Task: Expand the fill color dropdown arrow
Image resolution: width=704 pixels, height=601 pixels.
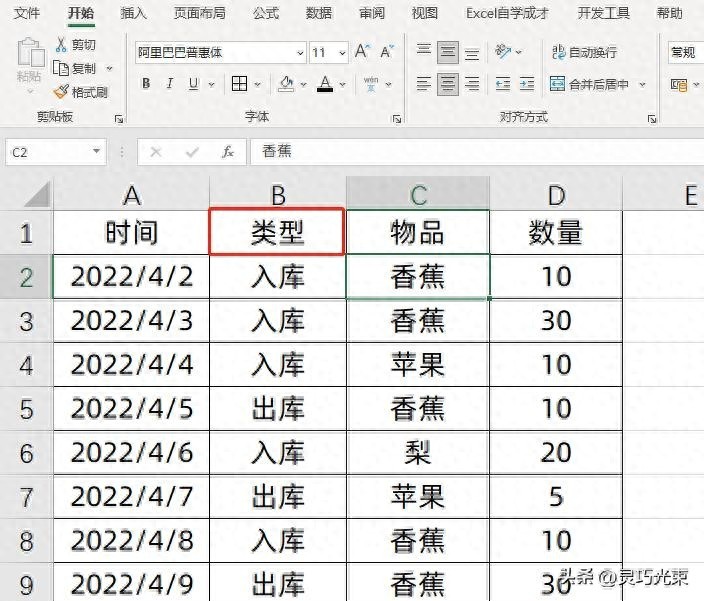Action: (304, 84)
